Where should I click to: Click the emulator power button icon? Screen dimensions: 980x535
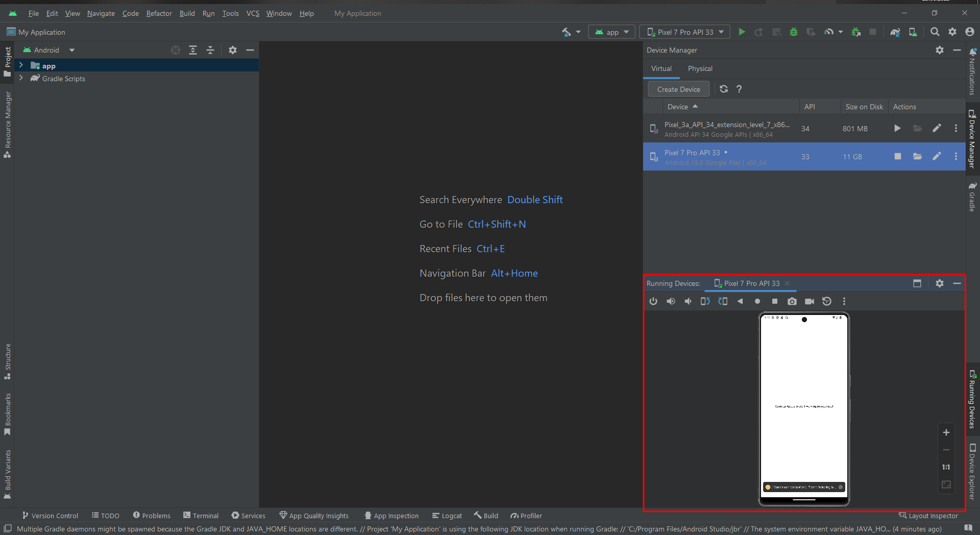click(653, 301)
